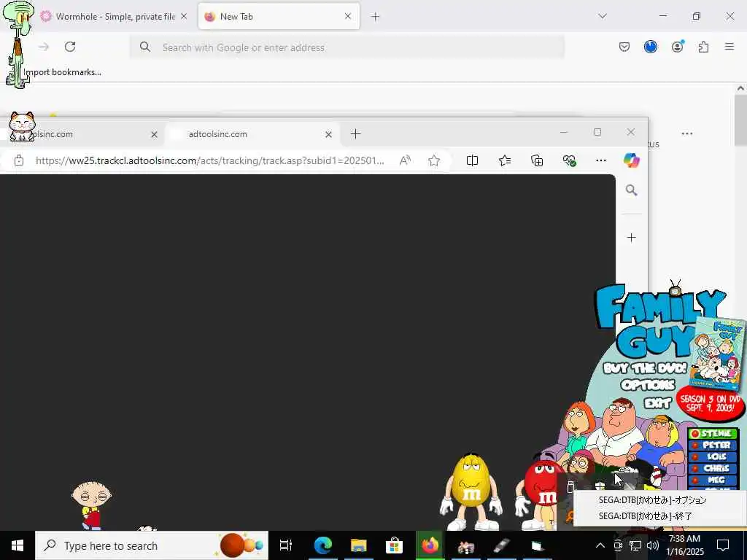The width and height of the screenshot is (747, 560).
Task: Click Import bookmarks link in Firefox
Action: pyautogui.click(x=62, y=72)
